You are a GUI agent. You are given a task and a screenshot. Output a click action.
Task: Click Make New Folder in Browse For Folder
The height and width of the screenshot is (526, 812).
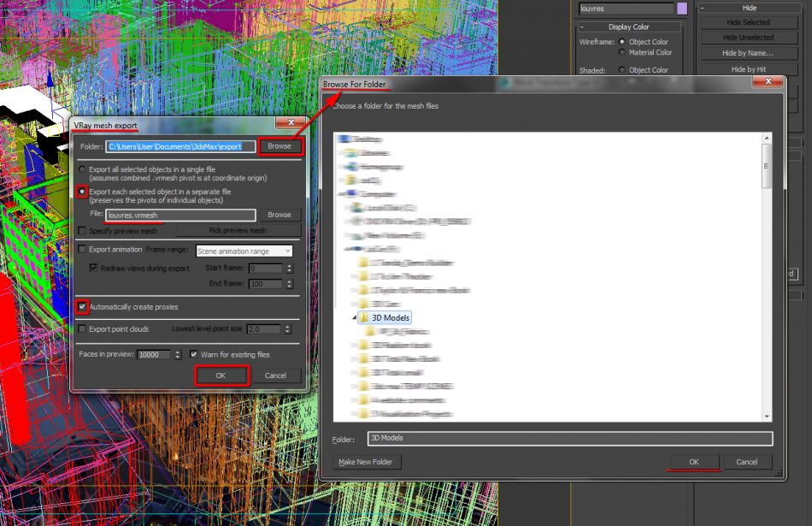[366, 462]
